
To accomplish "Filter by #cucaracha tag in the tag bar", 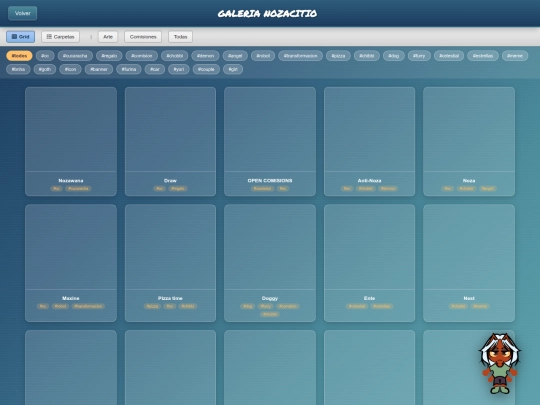I will pos(75,55).
